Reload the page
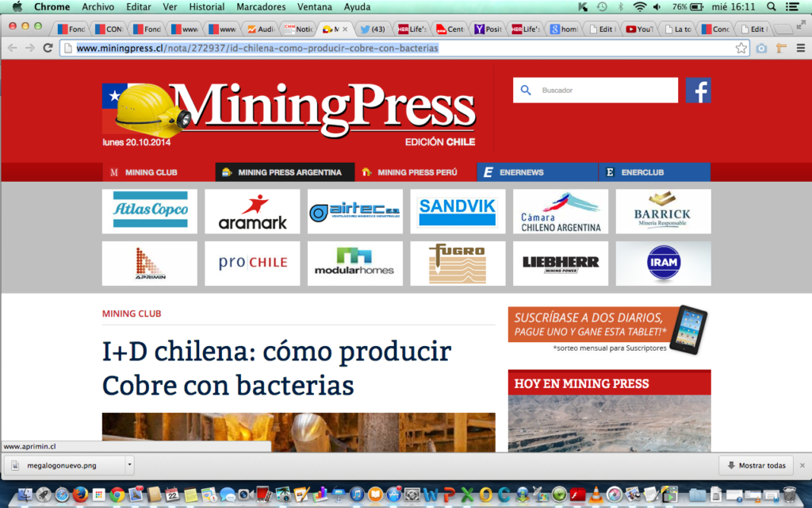Screen dimensions: 812x508 click(48, 48)
